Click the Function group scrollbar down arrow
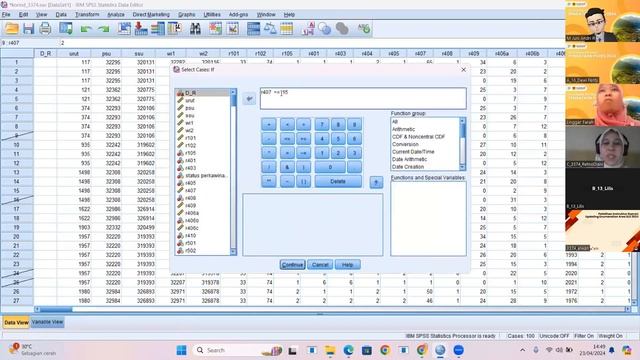 [x=462, y=167]
